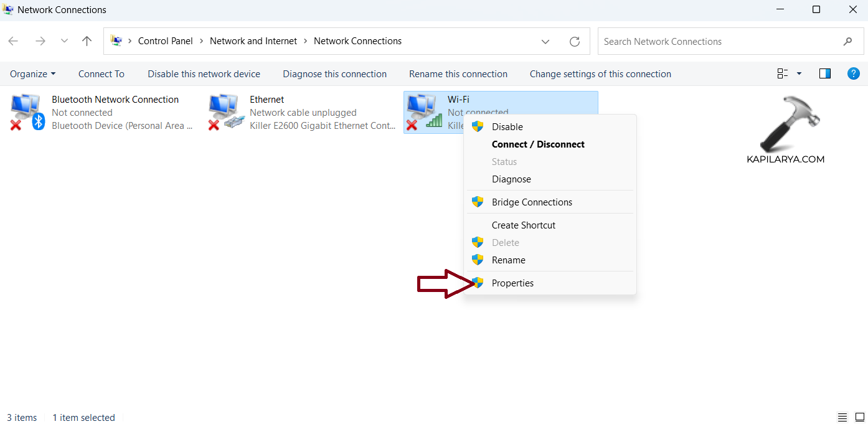The width and height of the screenshot is (868, 424).
Task: Choose Properties from the context menu
Action: tap(512, 283)
